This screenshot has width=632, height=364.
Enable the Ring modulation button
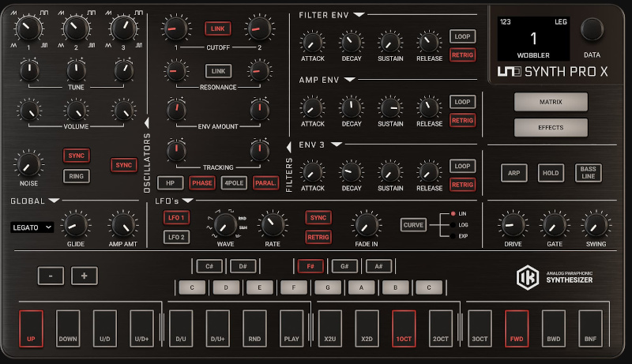[76, 176]
